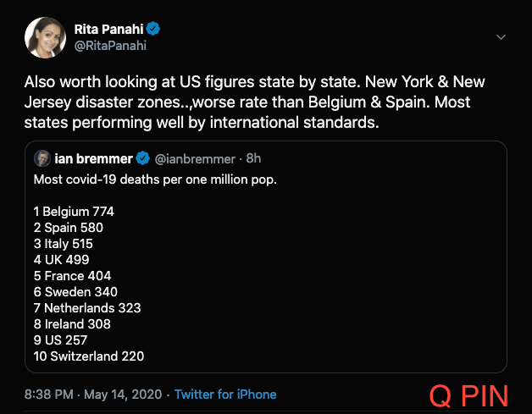This screenshot has height=414, width=532.
Task: Open Rita Panahi's profile avatar
Action: pos(44,37)
